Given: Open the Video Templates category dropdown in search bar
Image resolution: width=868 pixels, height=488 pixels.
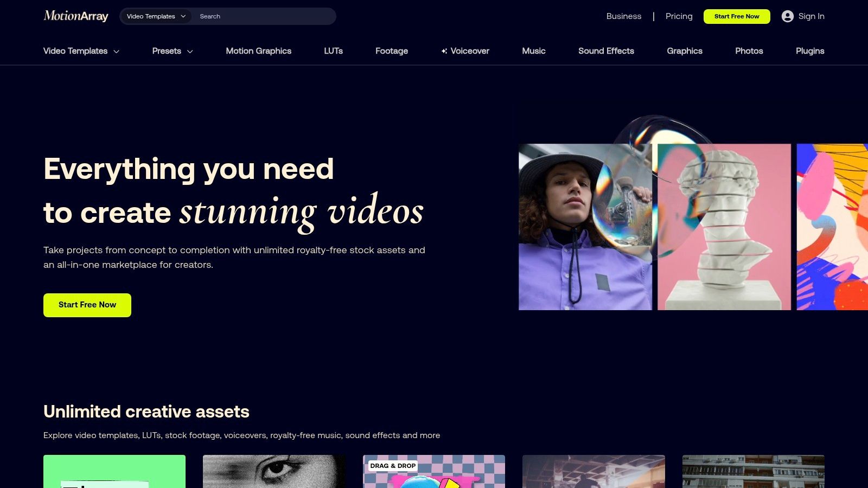Looking at the screenshot, I should [156, 16].
